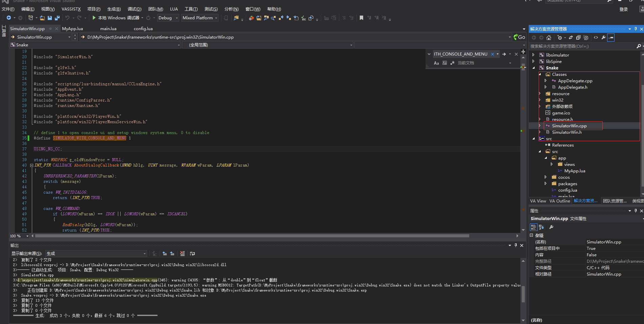Image resolution: width=644 pixels, height=324 pixels.
Task: Click the bookmark icon in the main toolbar
Action: tap(361, 18)
